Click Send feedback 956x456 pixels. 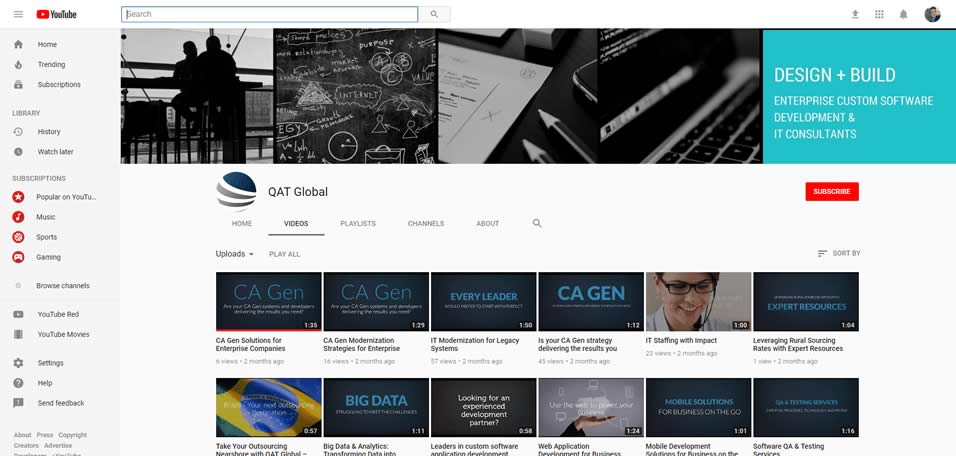click(x=60, y=404)
